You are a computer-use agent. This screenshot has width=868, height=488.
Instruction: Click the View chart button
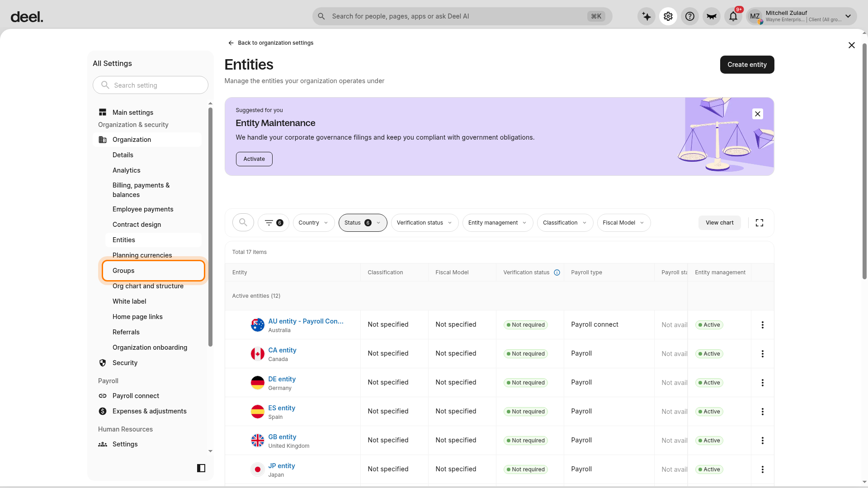point(720,223)
